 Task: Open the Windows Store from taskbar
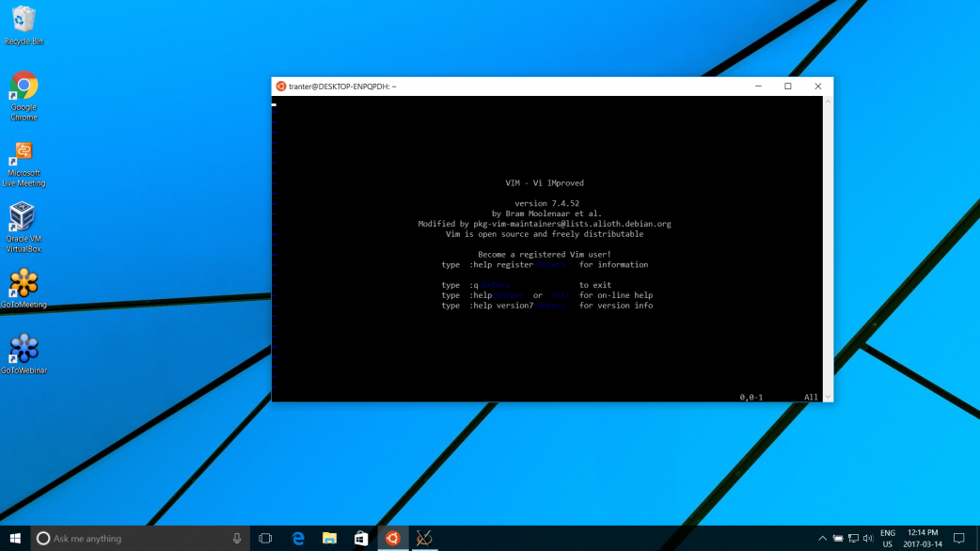point(361,539)
